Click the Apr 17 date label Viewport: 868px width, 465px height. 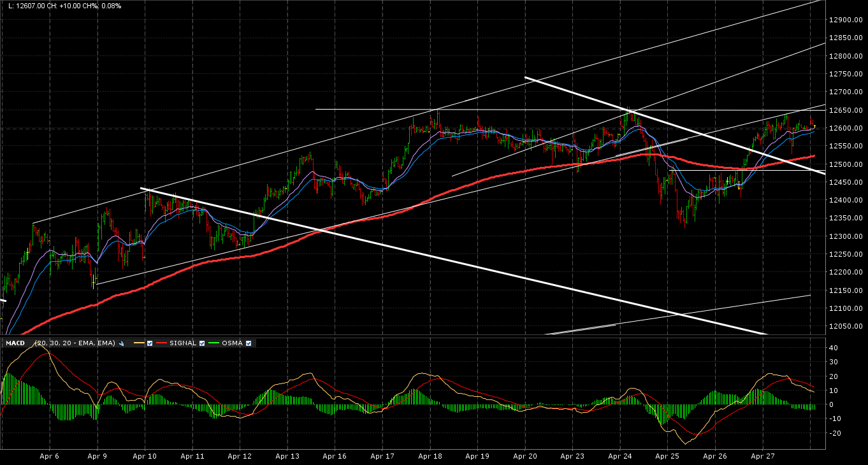(382, 456)
